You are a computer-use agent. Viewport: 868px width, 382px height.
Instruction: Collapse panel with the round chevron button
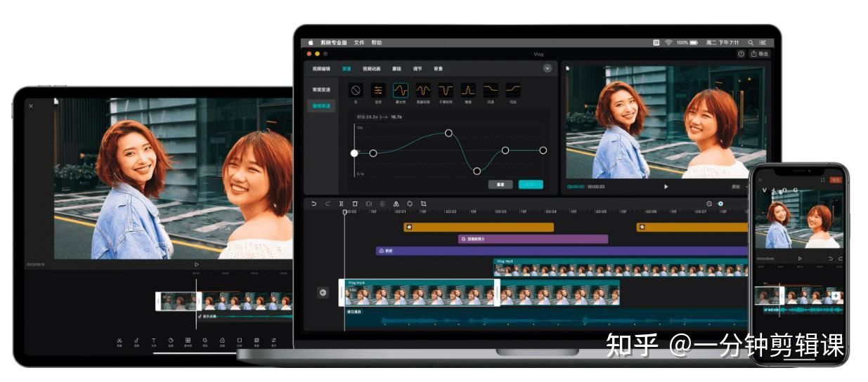pyautogui.click(x=548, y=68)
